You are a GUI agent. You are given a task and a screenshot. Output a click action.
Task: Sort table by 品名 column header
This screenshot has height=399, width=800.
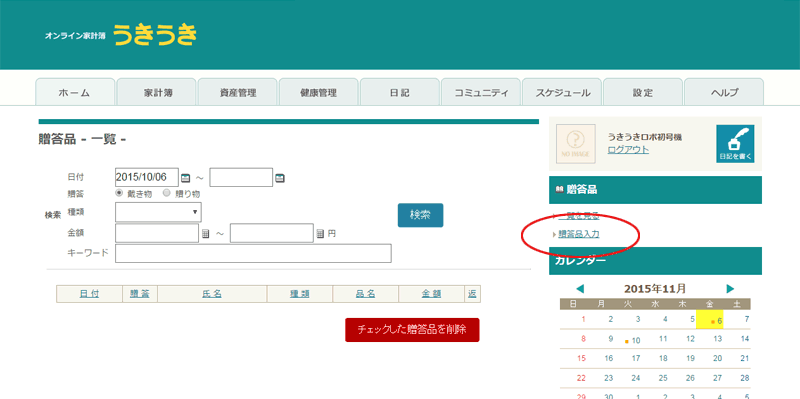tap(366, 294)
